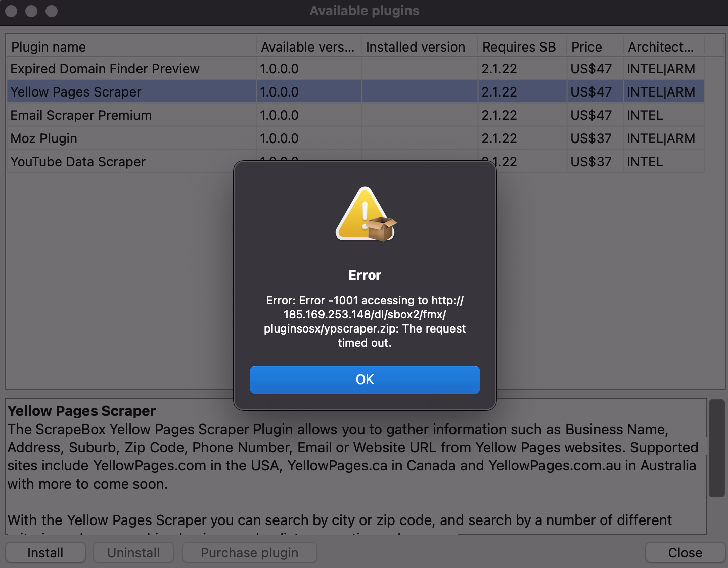This screenshot has width=728, height=568.
Task: Click US$37 price of YouTube Data Scraper
Action: point(591,162)
